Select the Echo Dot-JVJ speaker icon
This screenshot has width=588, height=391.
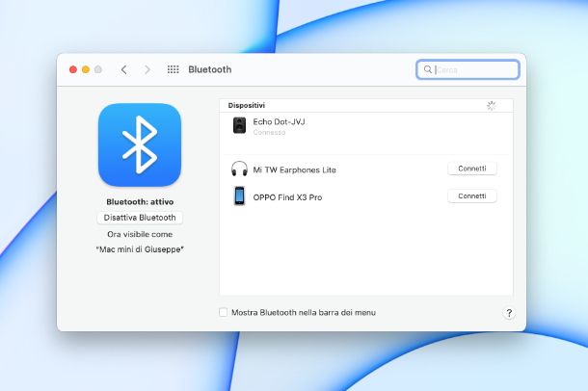239,125
